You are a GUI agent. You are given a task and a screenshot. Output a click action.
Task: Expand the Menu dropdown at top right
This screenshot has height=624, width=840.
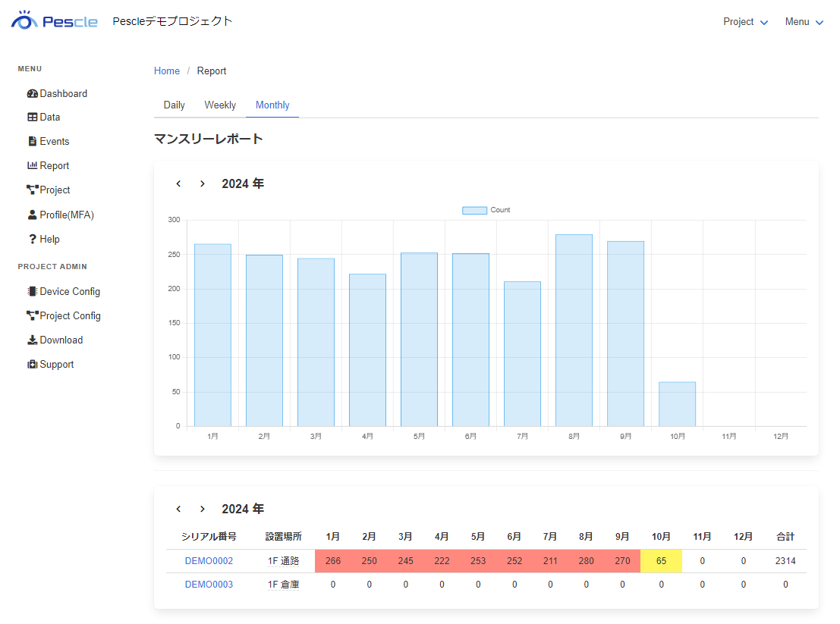tap(803, 22)
